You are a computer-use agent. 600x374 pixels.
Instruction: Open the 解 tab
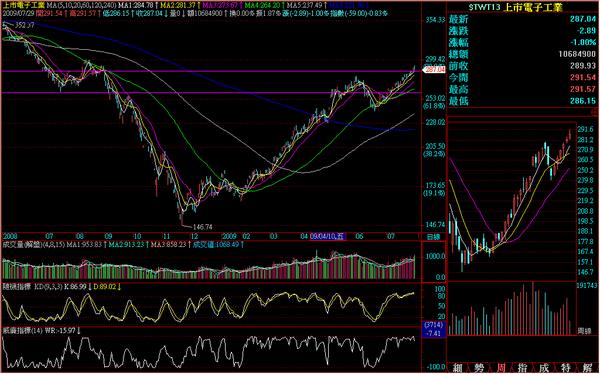coord(587,368)
